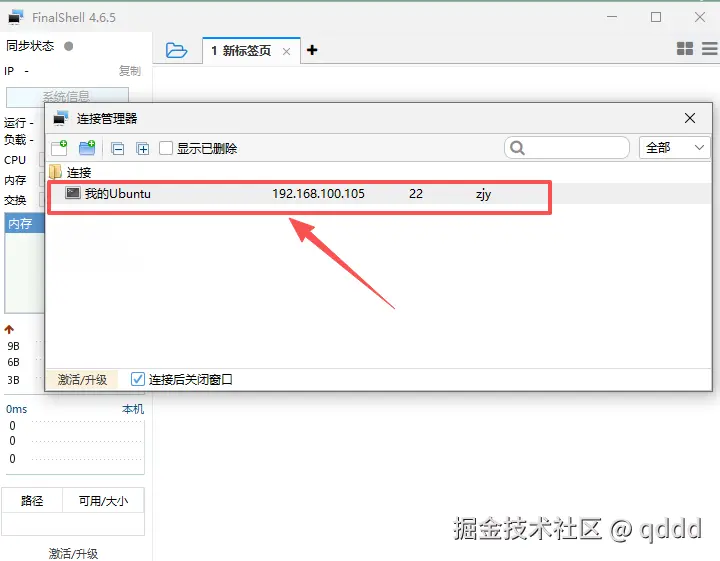Minimize the FinalShell window

[x=612, y=17]
